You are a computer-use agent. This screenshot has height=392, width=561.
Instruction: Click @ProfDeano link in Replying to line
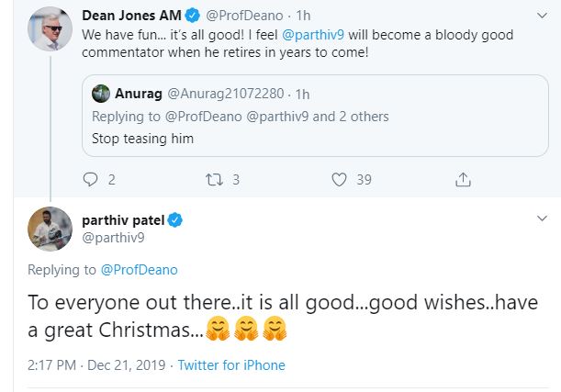pyautogui.click(x=139, y=270)
